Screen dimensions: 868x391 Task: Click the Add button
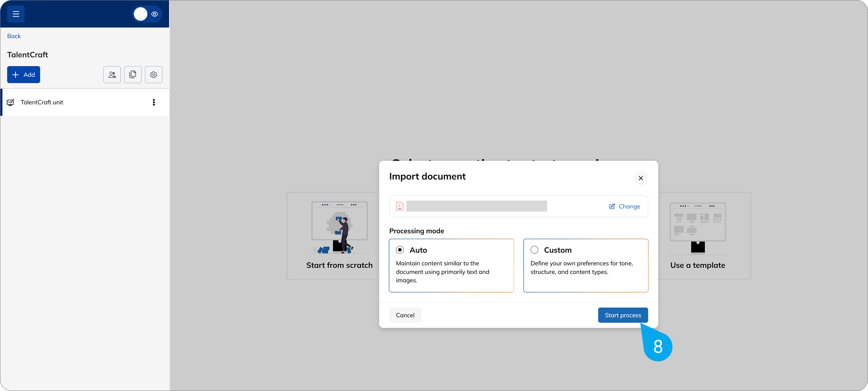[23, 75]
